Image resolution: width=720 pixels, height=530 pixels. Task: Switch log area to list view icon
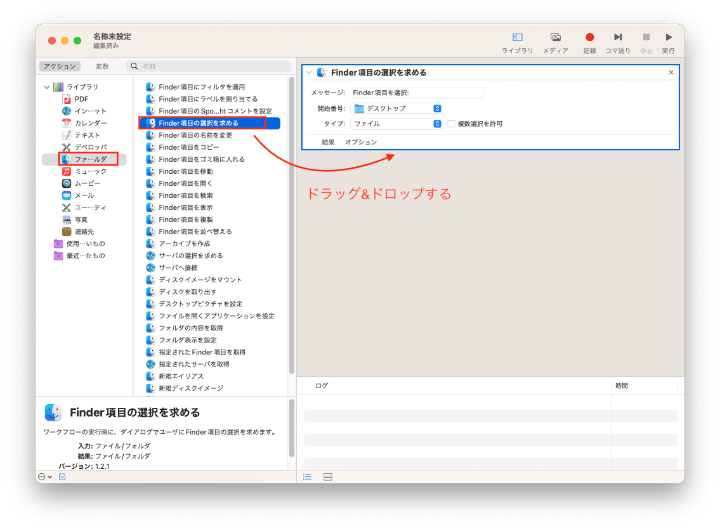click(307, 477)
